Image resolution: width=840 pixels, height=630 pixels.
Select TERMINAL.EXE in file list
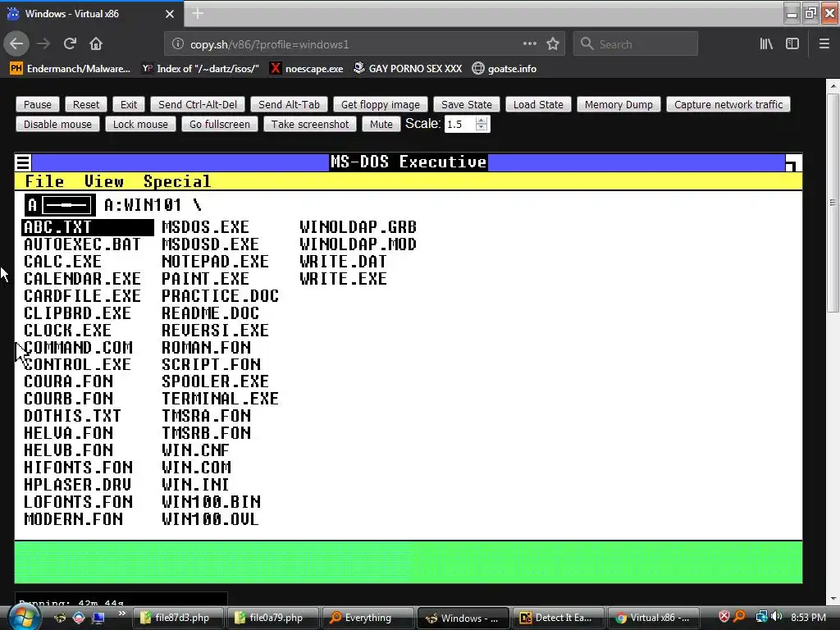(220, 399)
